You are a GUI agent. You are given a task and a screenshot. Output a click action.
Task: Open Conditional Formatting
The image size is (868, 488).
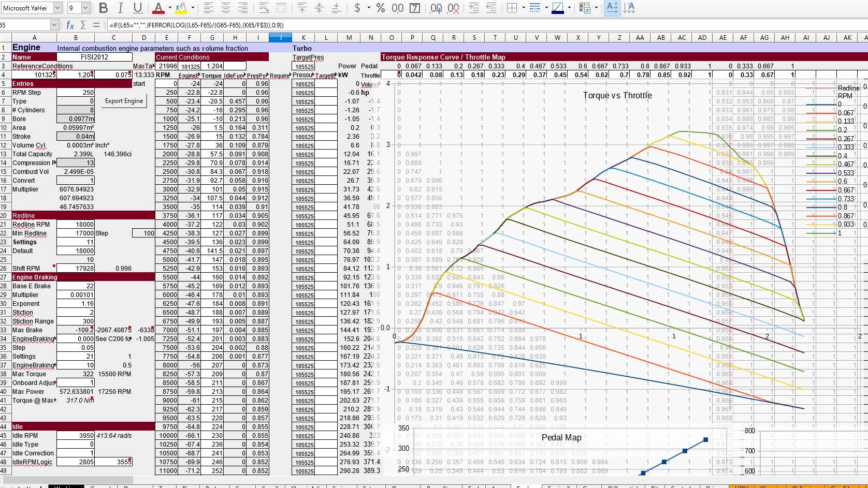click(585, 8)
